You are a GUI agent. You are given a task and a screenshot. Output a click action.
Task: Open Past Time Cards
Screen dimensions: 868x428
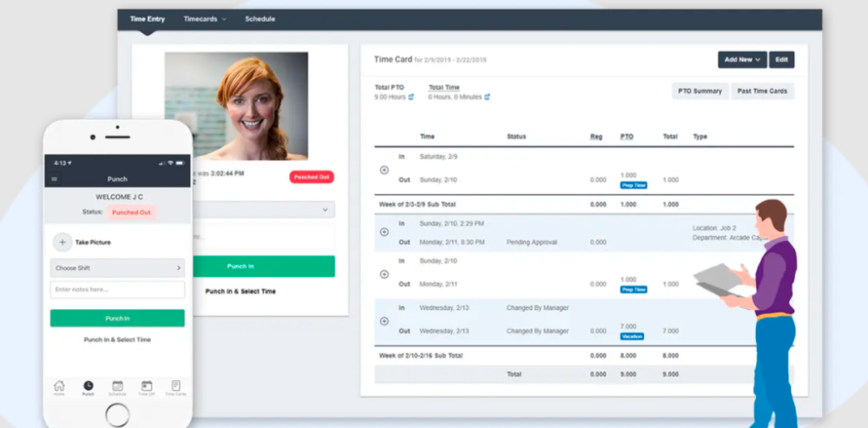[761, 91]
